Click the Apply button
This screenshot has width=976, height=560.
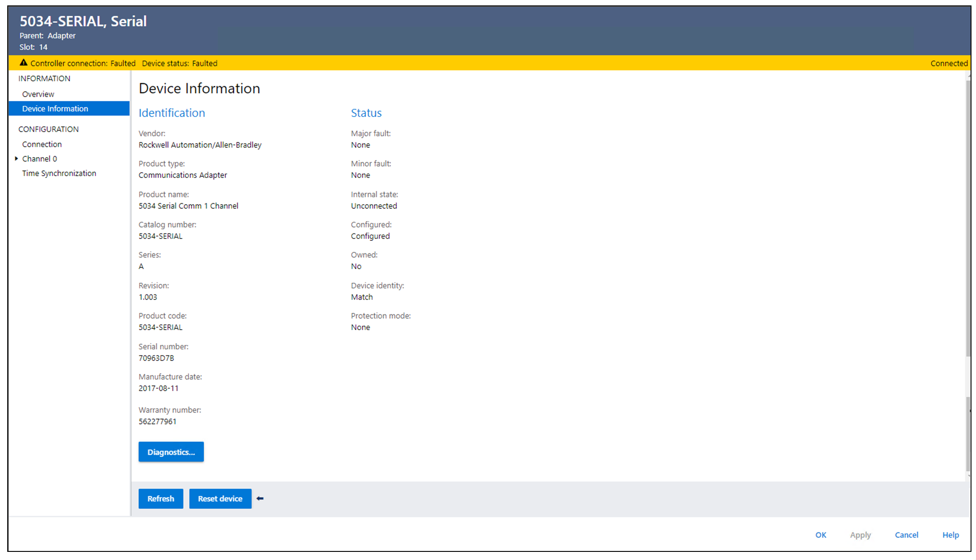point(860,535)
